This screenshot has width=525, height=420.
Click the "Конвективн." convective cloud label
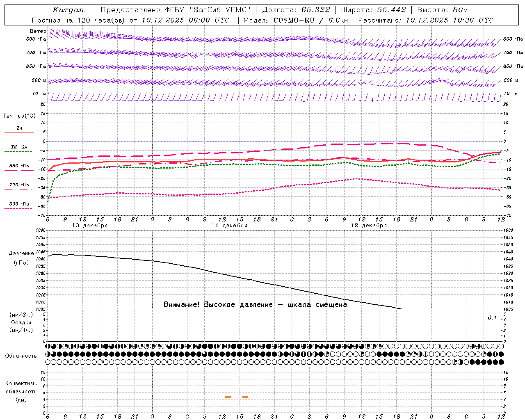(x=21, y=383)
